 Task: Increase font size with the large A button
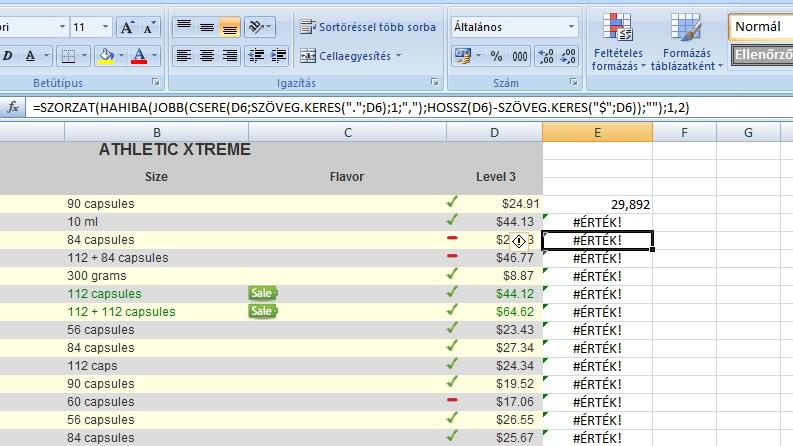point(127,27)
